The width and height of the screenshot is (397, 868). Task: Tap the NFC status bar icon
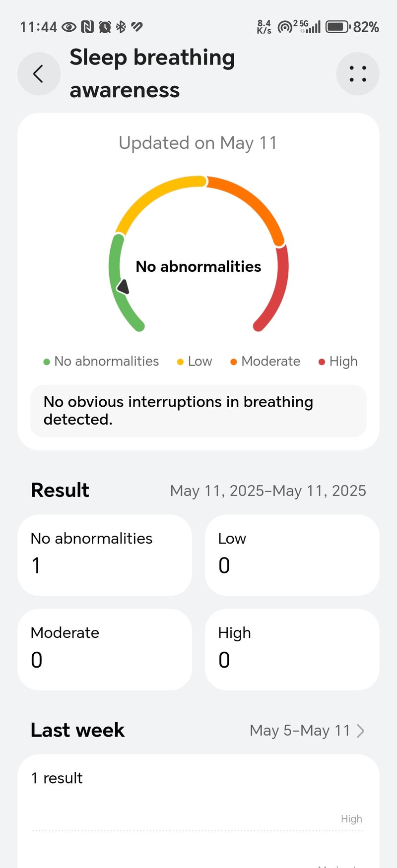click(x=87, y=27)
